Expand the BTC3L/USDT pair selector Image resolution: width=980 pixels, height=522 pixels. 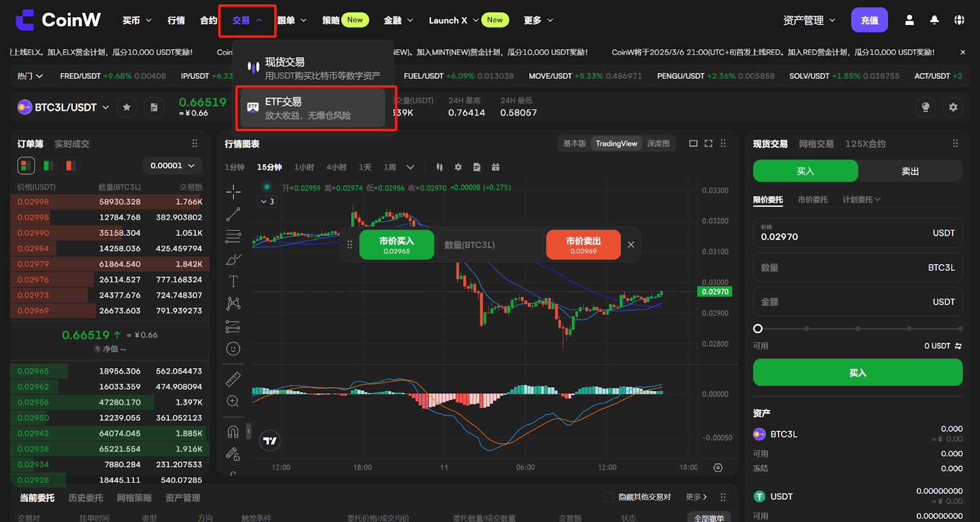tap(64, 107)
